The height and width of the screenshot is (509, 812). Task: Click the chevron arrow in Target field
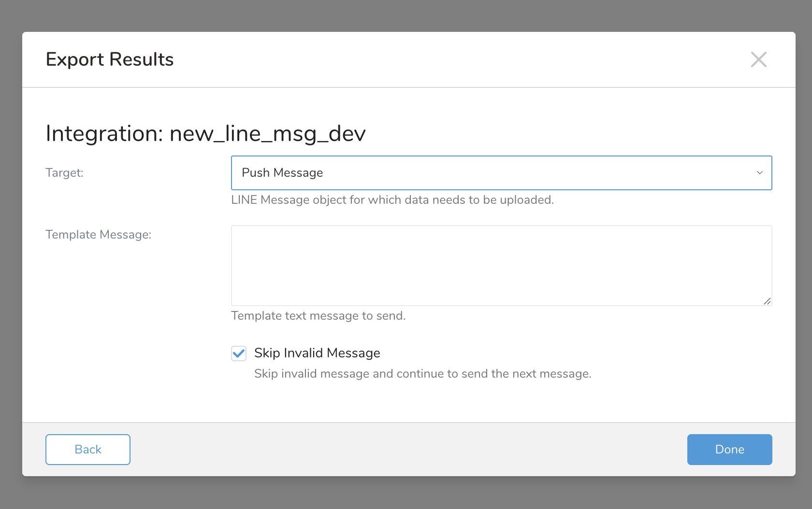pos(759,173)
